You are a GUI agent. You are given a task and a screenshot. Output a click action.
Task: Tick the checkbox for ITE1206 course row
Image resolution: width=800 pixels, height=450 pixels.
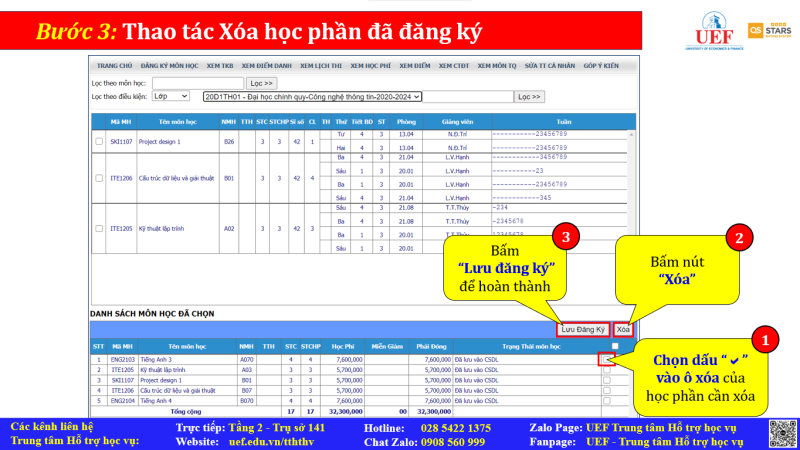[x=98, y=178]
